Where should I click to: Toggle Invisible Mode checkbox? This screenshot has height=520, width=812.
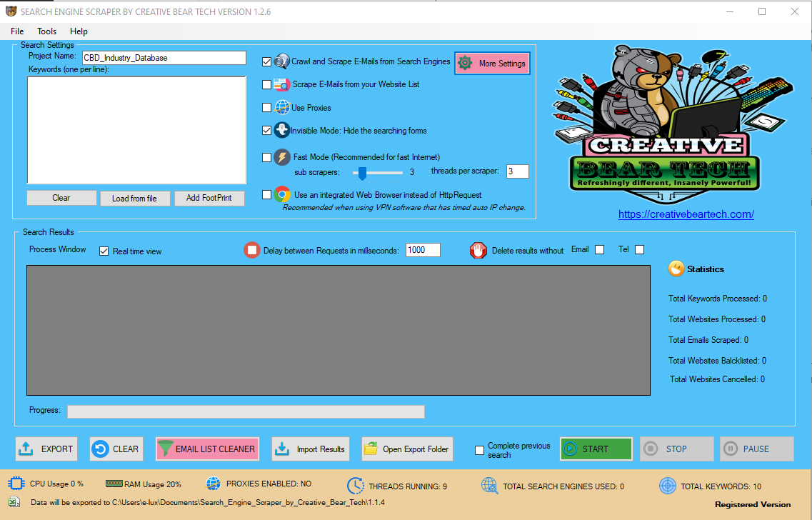coord(266,131)
